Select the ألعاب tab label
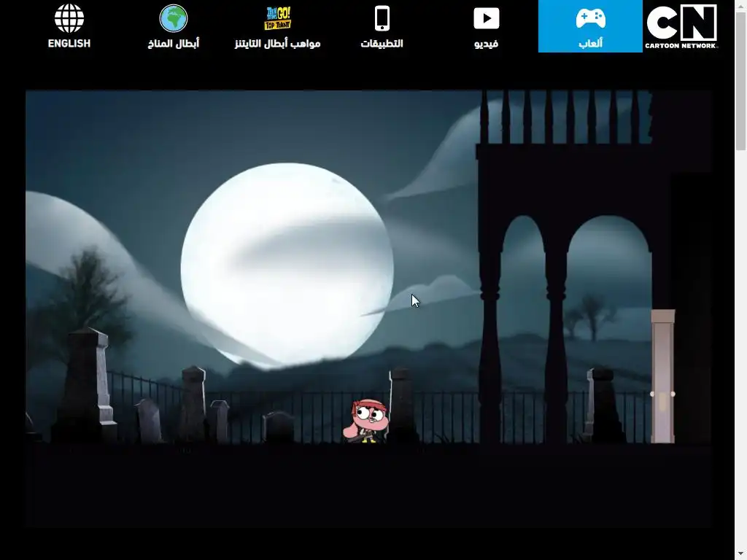Image resolution: width=747 pixels, height=560 pixels. (x=591, y=43)
